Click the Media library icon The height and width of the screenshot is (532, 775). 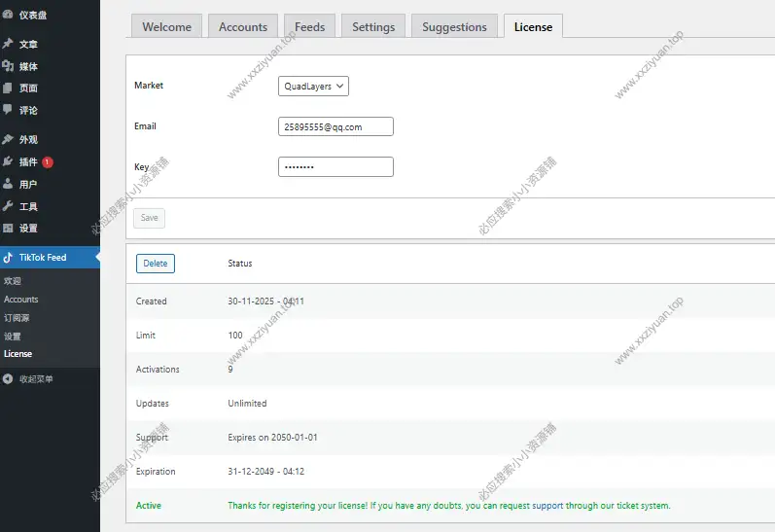pos(8,66)
